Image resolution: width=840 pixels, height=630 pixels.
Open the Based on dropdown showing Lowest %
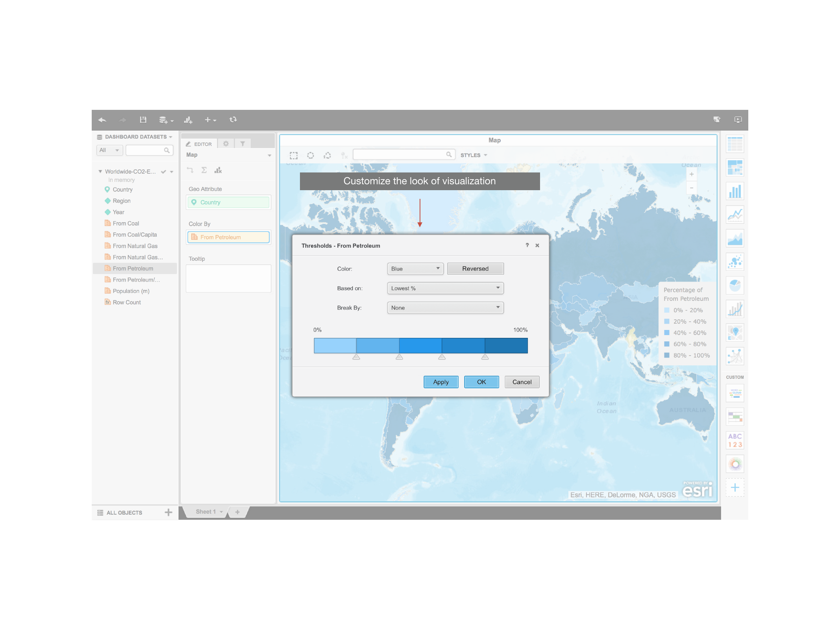click(445, 288)
